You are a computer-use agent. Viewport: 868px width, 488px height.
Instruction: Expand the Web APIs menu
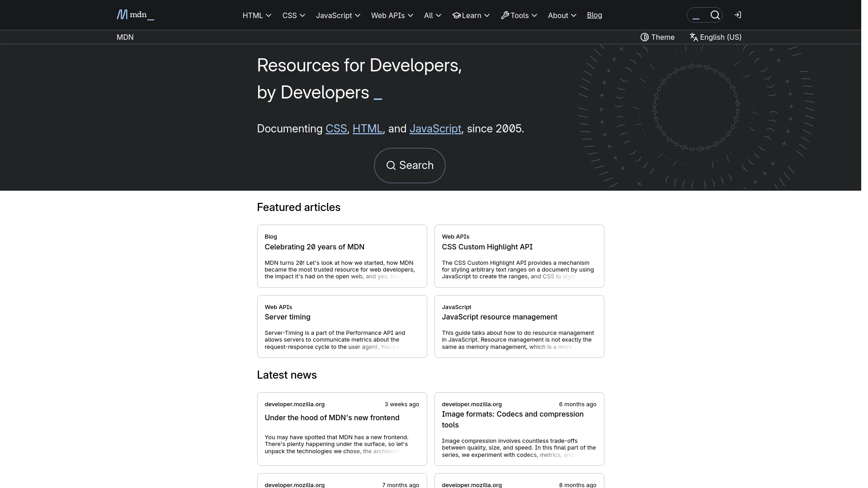click(392, 15)
